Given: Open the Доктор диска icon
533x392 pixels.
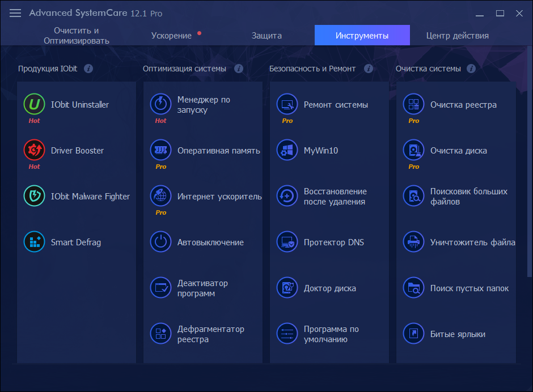Looking at the screenshot, I should tap(287, 287).
